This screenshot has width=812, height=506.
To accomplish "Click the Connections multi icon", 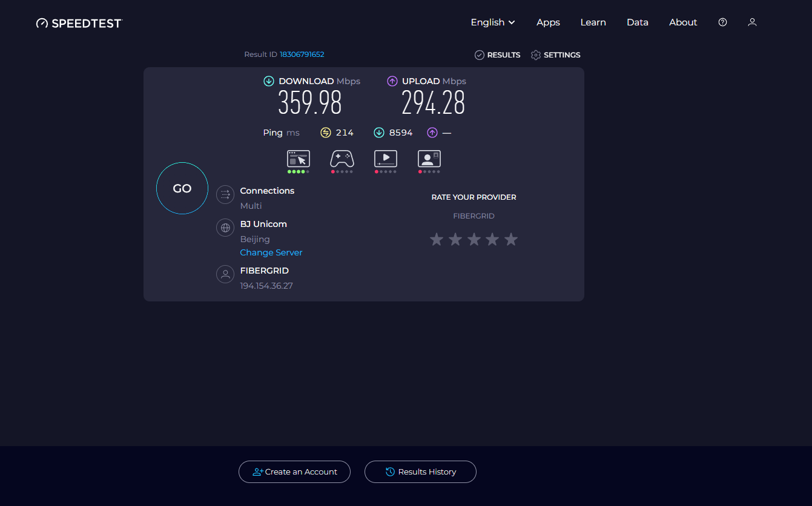I will click(x=225, y=194).
